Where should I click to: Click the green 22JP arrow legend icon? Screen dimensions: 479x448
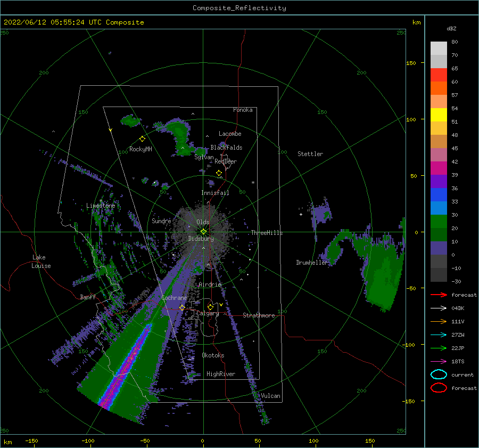[439, 348]
